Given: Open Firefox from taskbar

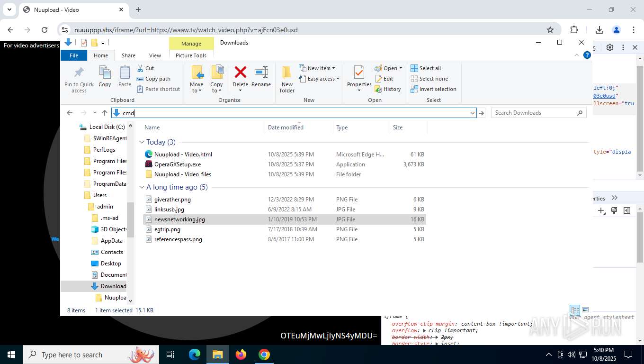Looking at the screenshot, I should [x=241, y=355].
